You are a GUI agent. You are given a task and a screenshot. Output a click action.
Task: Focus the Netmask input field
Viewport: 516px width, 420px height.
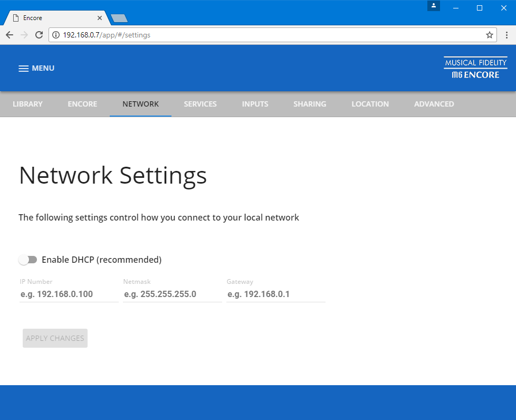coord(172,294)
